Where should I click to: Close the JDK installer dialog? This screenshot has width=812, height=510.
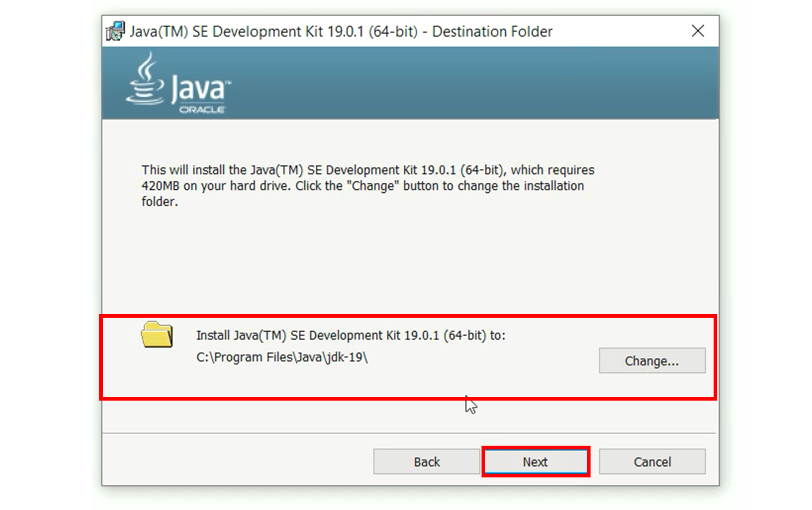tap(697, 31)
